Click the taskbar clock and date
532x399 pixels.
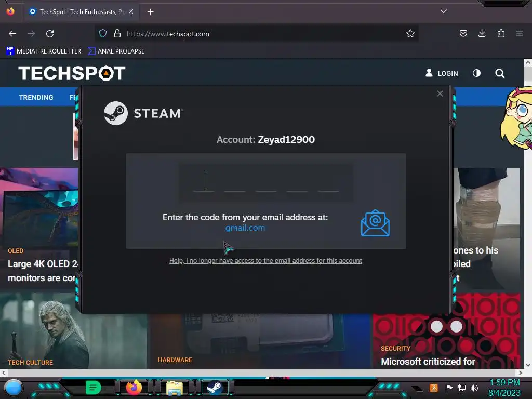(x=504, y=388)
